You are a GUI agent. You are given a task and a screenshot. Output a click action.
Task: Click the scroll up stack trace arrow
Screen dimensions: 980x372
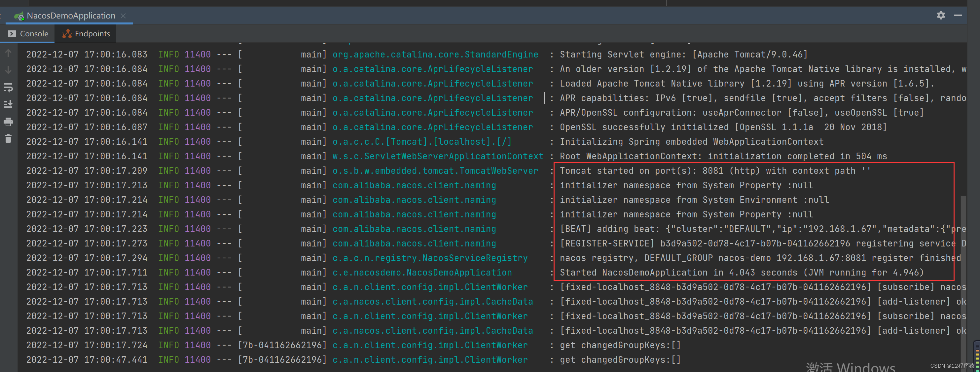[8, 53]
